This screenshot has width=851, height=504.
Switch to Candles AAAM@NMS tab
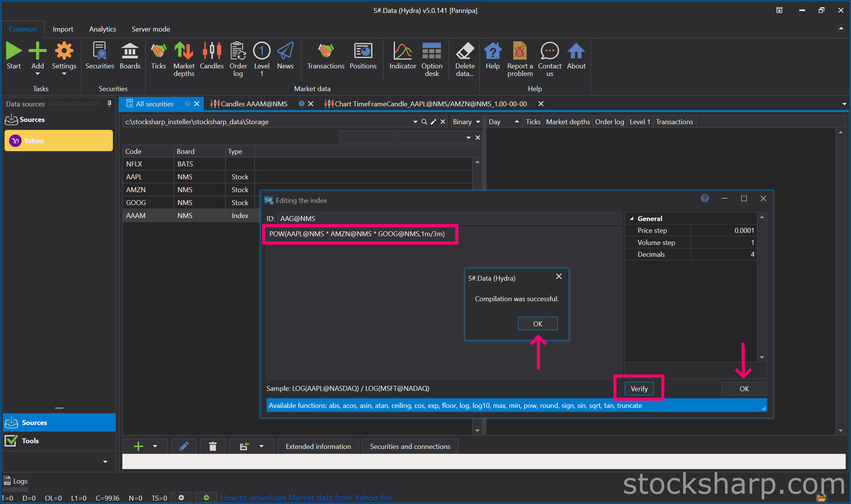[x=254, y=104]
